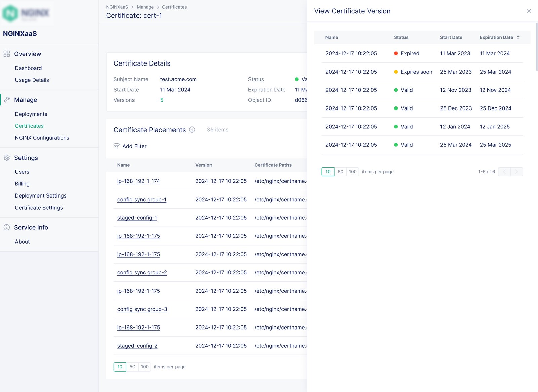538x392 pixels.
Task: Click the Service Info icon
Action: [x=7, y=227]
